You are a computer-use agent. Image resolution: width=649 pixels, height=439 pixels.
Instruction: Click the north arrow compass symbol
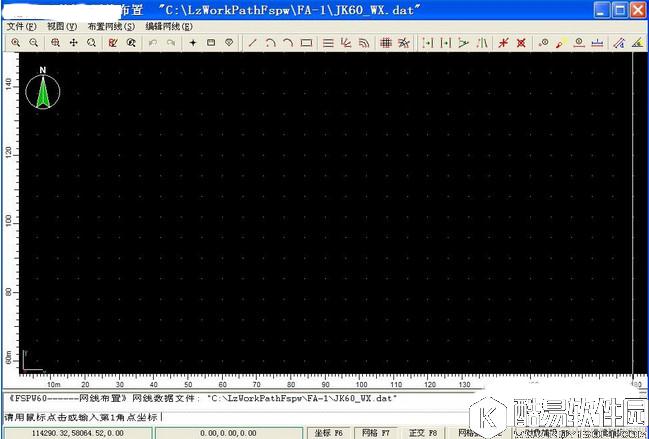[x=43, y=90]
